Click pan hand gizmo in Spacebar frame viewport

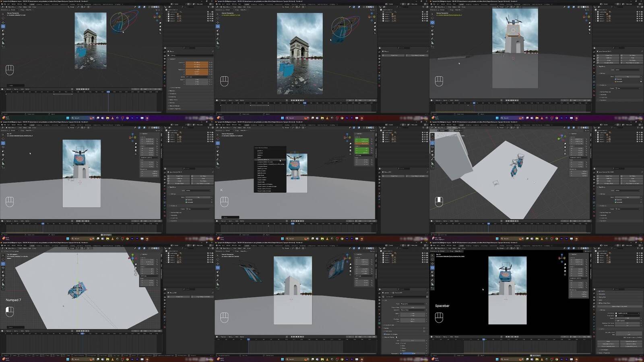point(565,268)
